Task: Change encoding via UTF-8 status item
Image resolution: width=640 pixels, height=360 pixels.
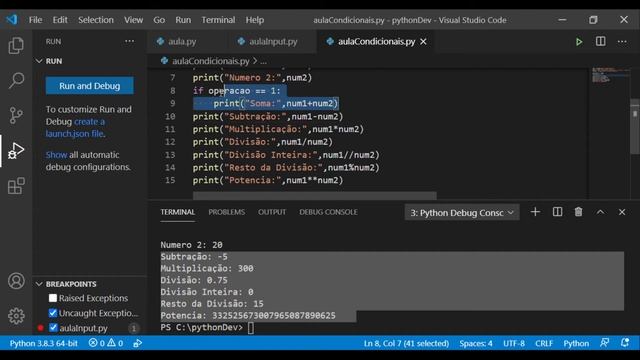Action: pos(514,343)
